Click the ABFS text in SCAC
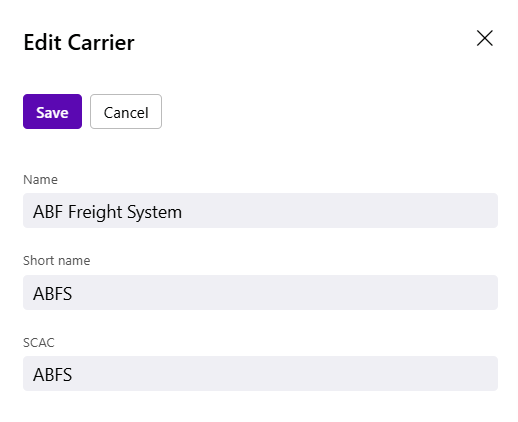 (x=52, y=375)
